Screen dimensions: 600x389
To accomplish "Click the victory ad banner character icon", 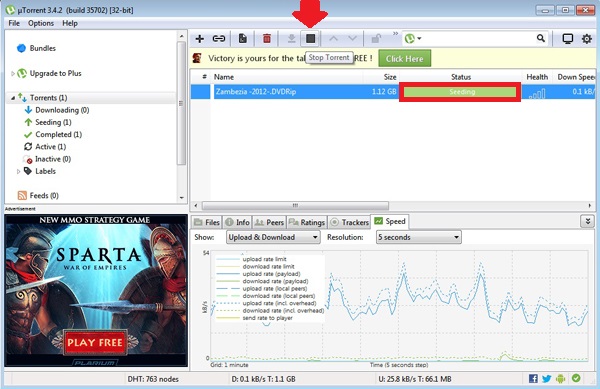I will pyautogui.click(x=197, y=58).
